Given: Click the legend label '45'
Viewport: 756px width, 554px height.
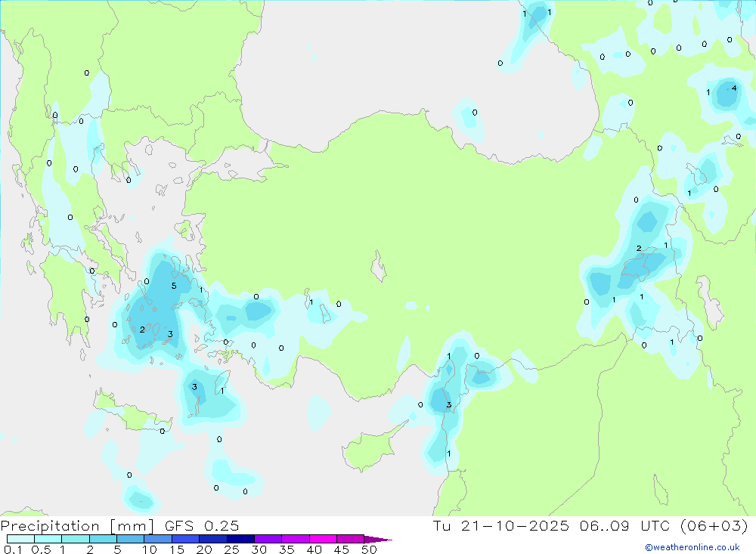Looking at the screenshot, I should (x=342, y=549).
